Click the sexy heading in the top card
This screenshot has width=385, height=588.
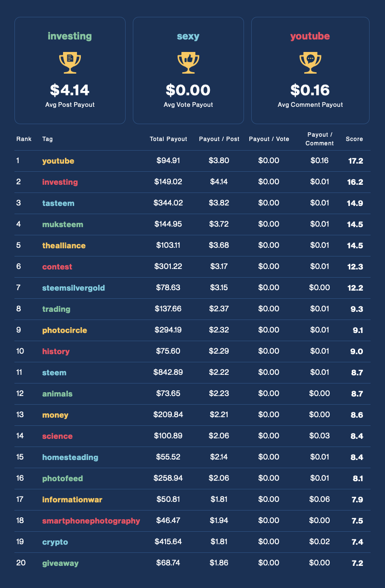(188, 36)
